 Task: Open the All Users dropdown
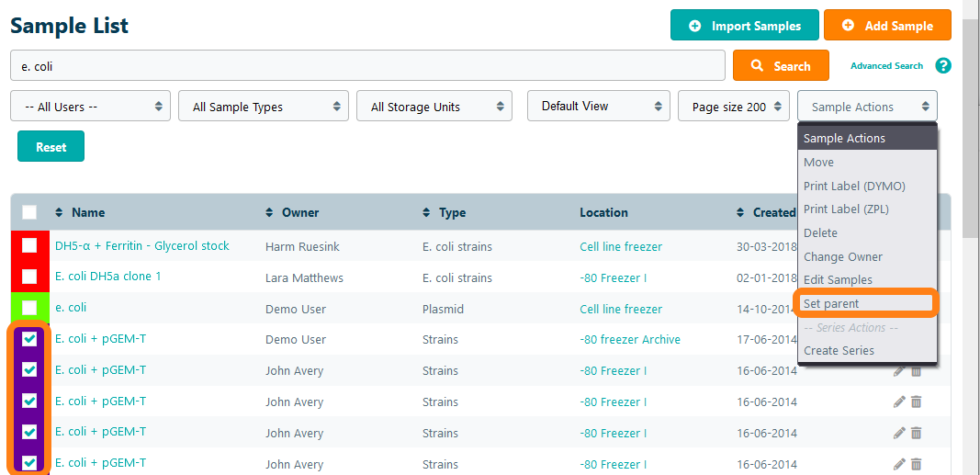90,107
